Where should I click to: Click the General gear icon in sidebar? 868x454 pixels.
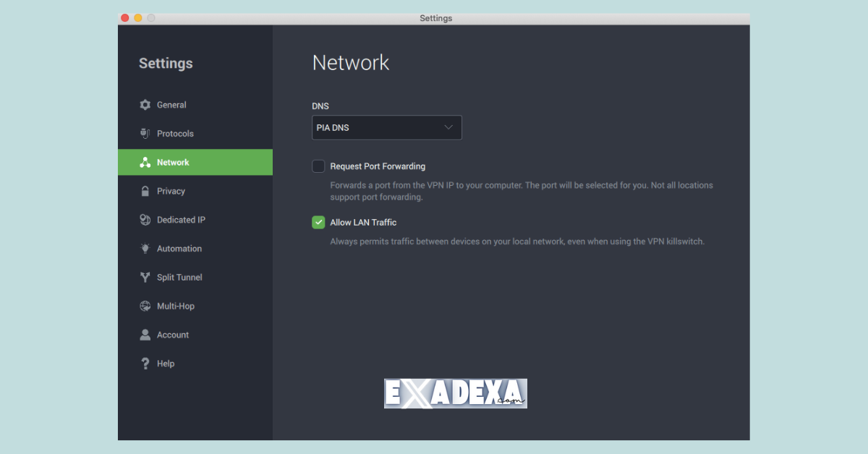pos(145,104)
